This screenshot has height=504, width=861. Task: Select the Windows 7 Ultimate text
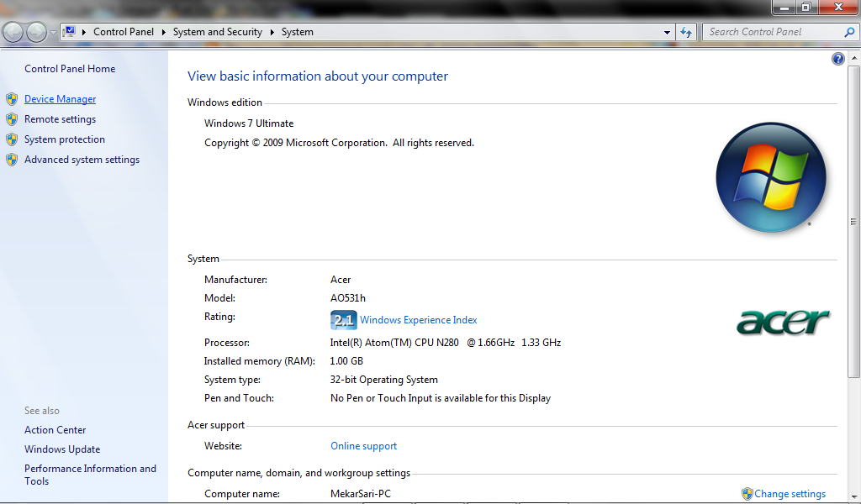point(249,123)
